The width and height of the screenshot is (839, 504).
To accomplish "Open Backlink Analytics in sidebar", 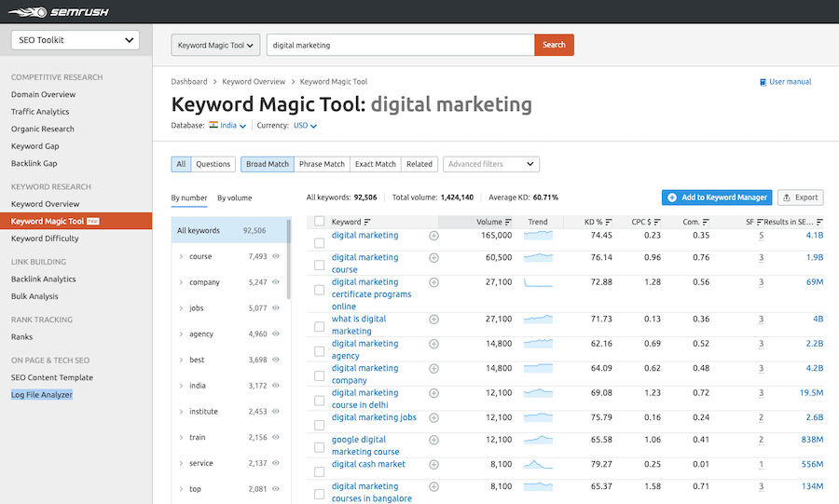I will coord(43,279).
